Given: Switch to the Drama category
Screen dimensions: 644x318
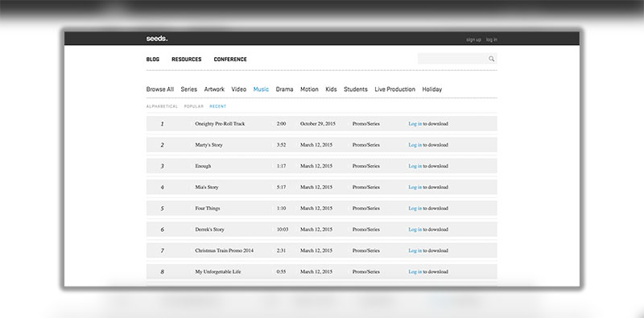Looking at the screenshot, I should click(285, 89).
